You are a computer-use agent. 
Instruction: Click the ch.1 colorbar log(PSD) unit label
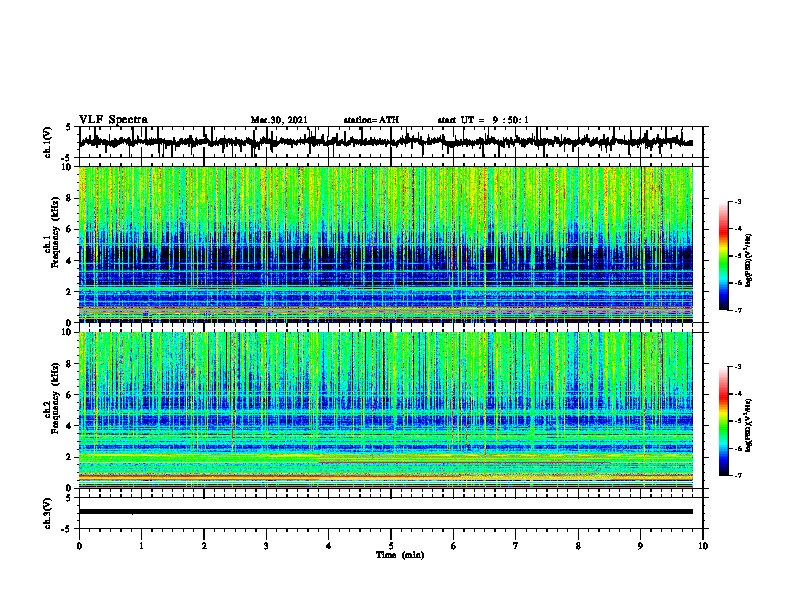click(749, 261)
